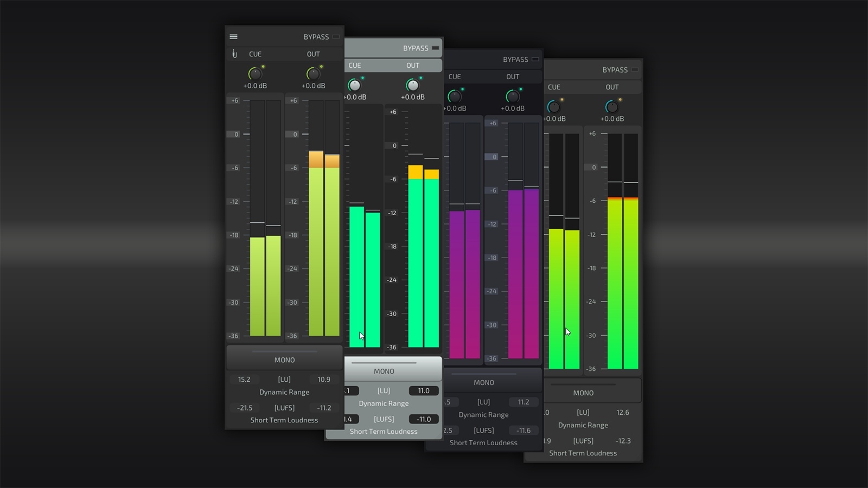Toggle BYPASS on the light gray panel
This screenshot has height=488, width=868.
[435, 48]
